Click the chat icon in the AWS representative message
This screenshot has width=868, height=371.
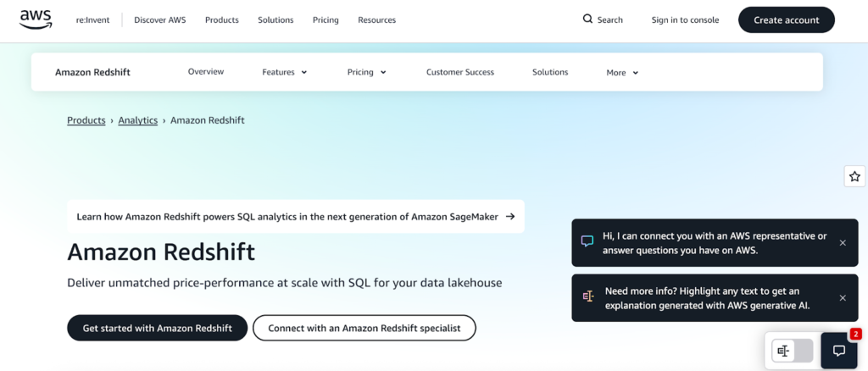(x=587, y=241)
